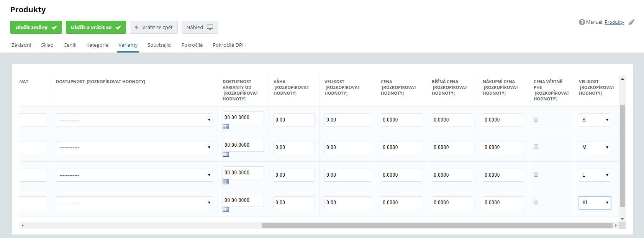Open the Velikost dropdown showing L

pyautogui.click(x=595, y=175)
